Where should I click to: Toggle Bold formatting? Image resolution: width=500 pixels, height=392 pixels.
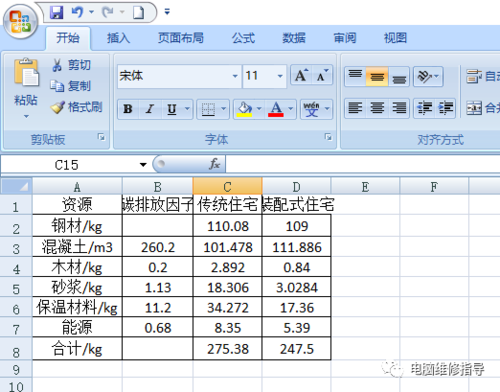point(128,109)
